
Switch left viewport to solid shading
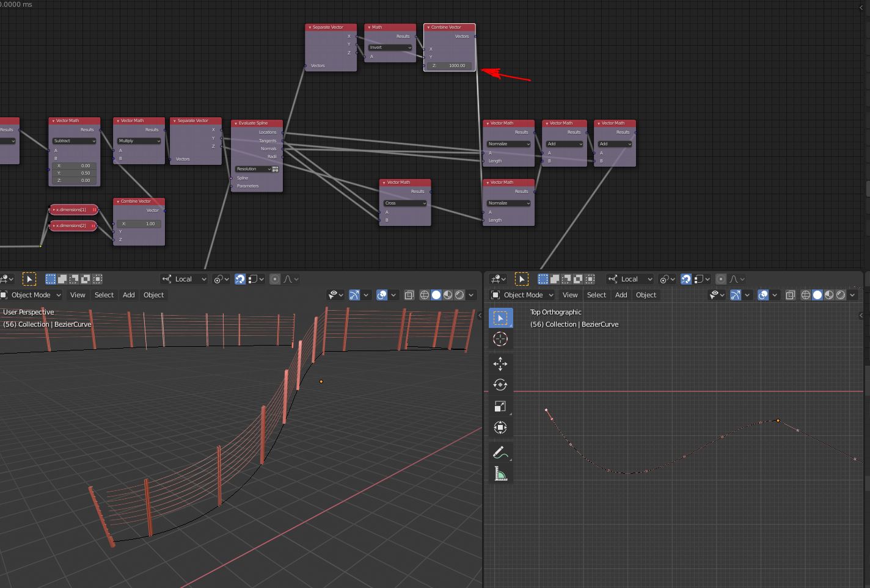pos(436,295)
